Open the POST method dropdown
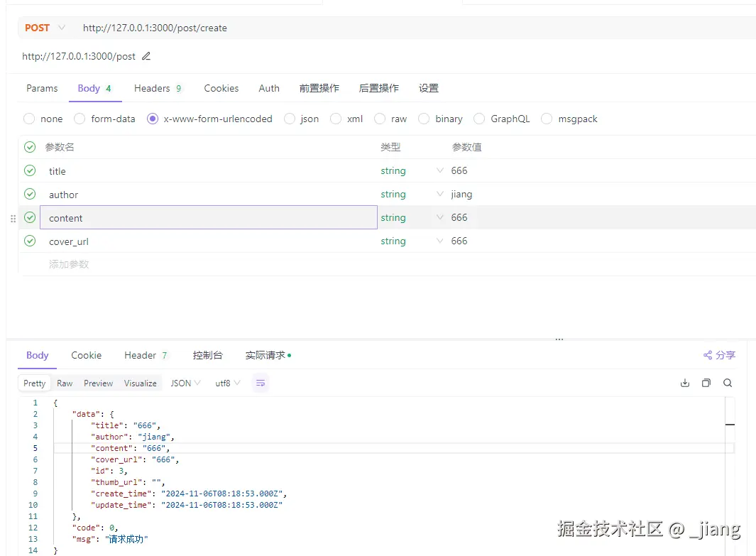 tap(45, 28)
